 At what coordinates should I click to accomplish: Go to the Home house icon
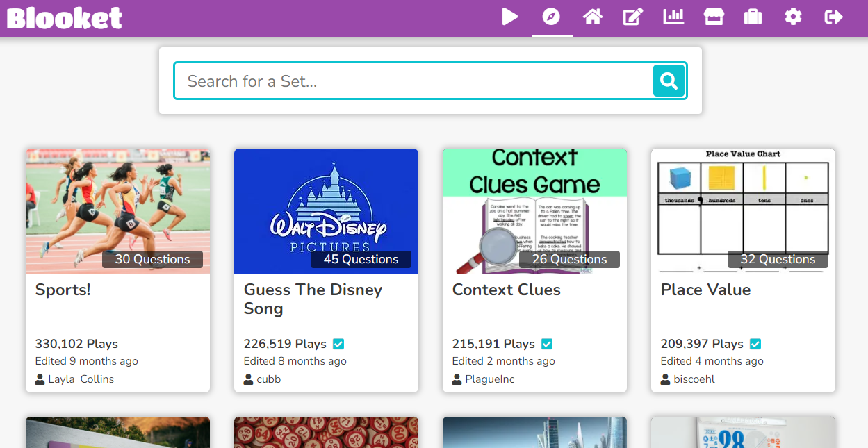[592, 17]
